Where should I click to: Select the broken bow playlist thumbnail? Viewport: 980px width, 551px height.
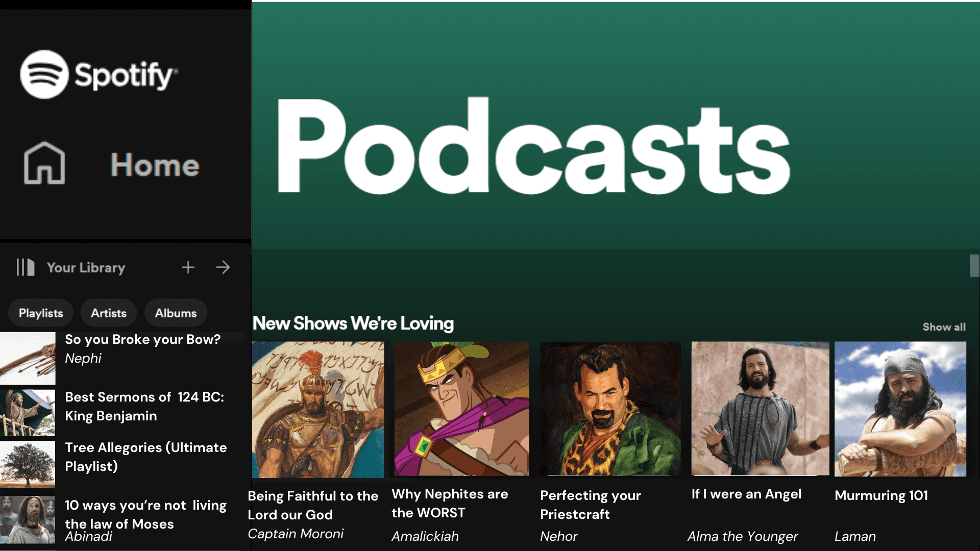pyautogui.click(x=28, y=358)
